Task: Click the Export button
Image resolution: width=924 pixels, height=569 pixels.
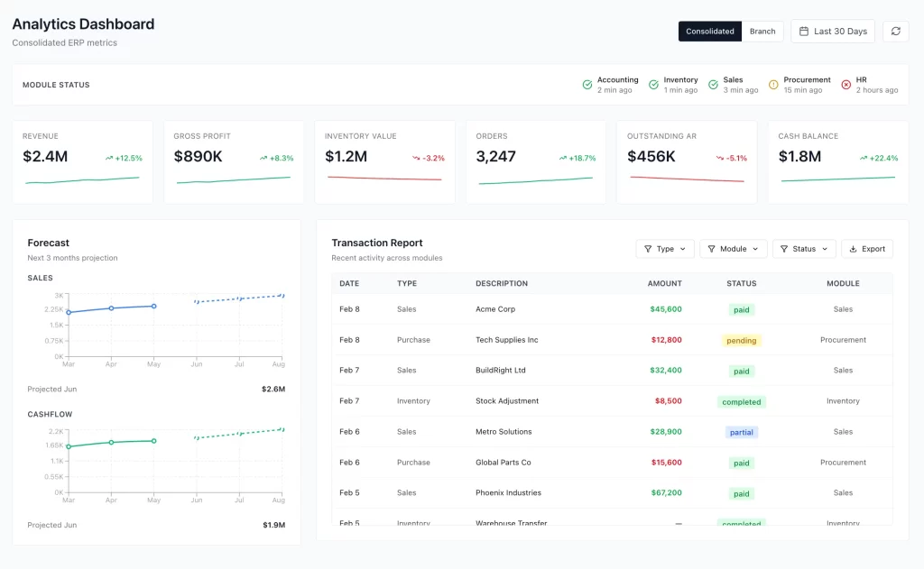Action: [867, 248]
